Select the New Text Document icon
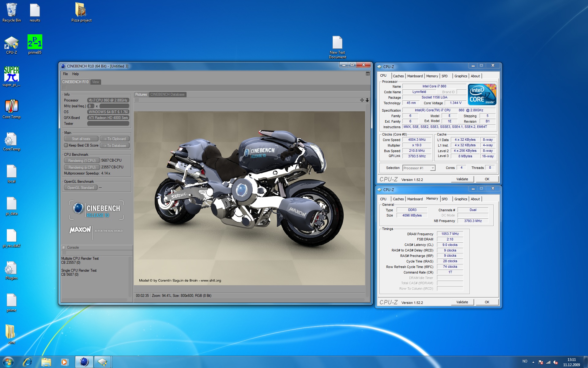 coord(337,47)
